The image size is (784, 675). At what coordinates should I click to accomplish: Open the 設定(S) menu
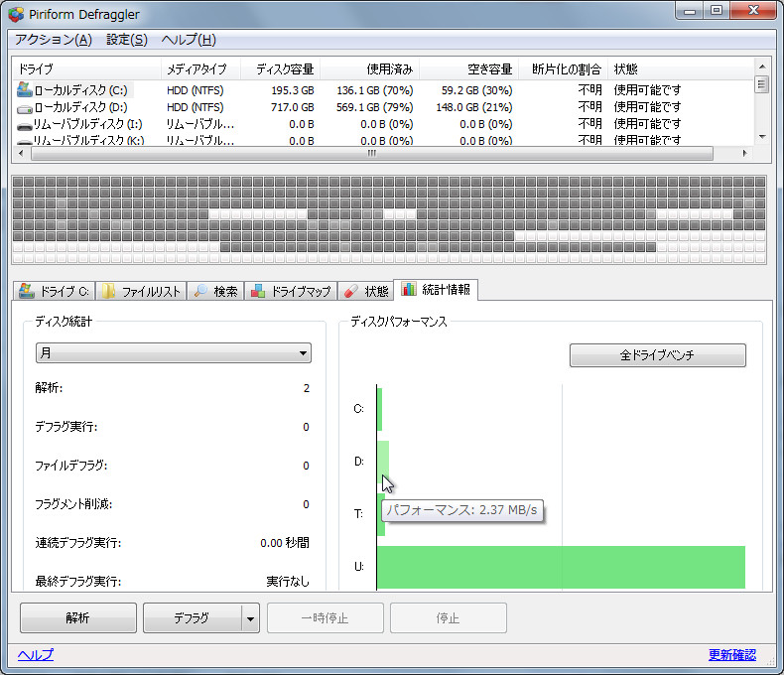click(x=127, y=40)
